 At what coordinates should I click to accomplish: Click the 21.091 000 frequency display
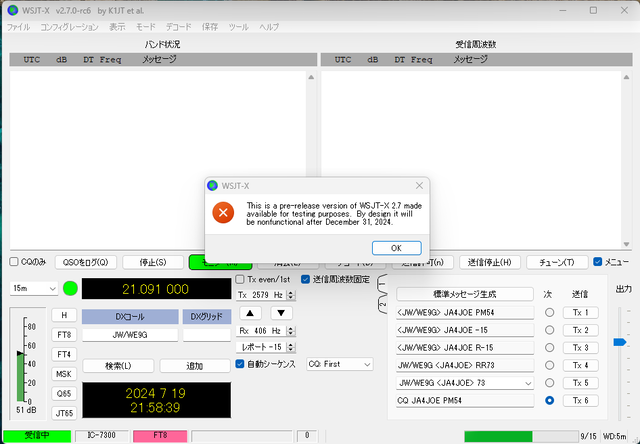pos(156,289)
